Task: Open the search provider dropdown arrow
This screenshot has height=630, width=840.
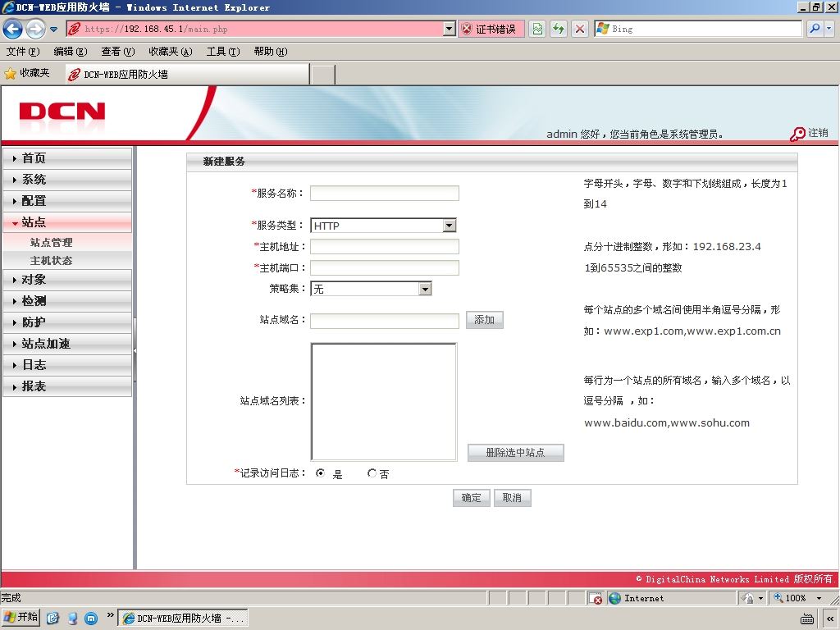Action: 829,29
